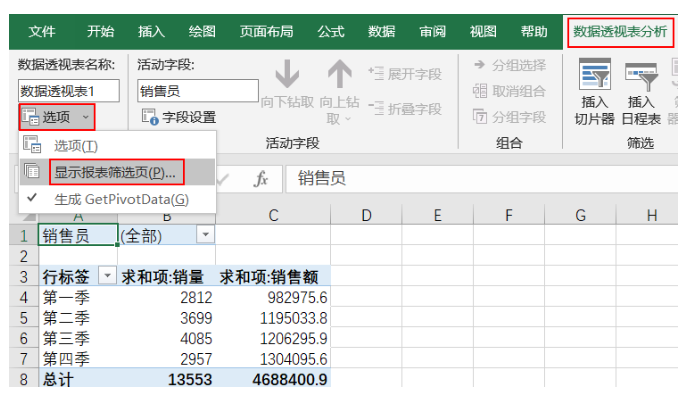Open the 数据 ribbon tab
Viewport: 688px width, 394px height.
click(381, 32)
